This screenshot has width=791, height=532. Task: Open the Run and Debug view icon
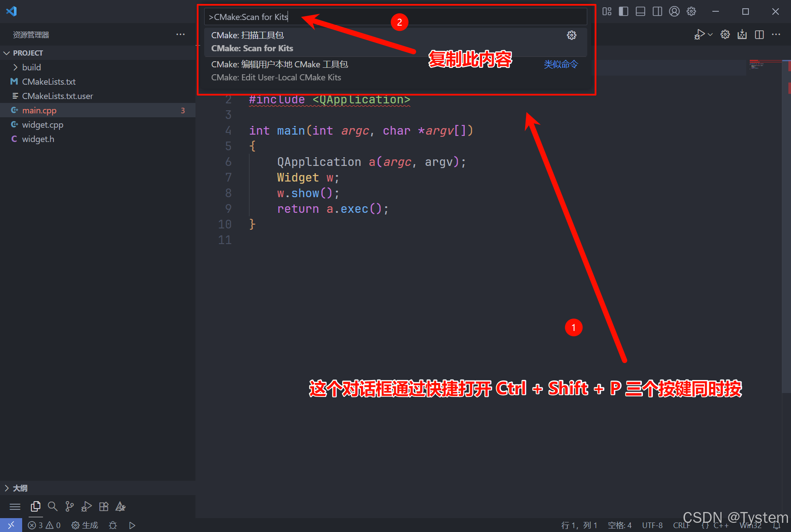[86, 506]
